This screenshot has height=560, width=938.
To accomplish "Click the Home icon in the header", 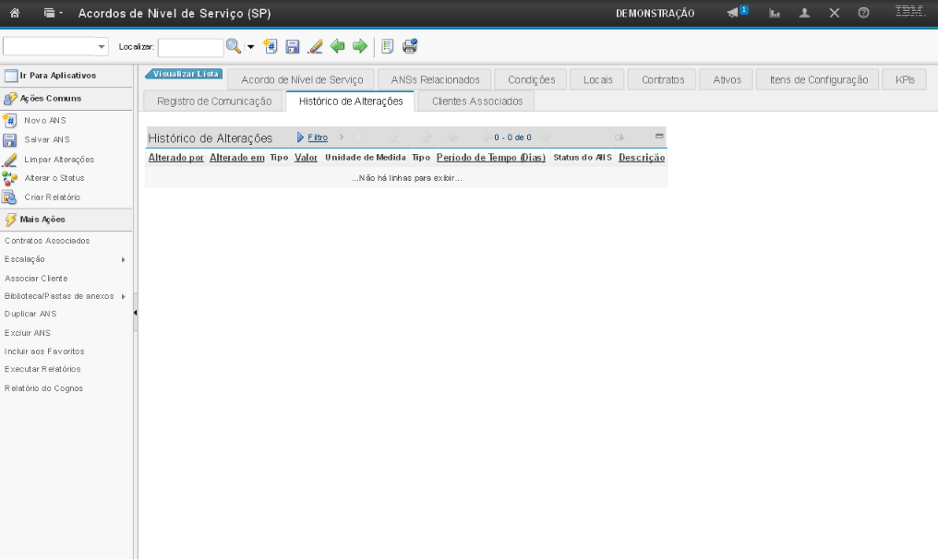I will click(x=16, y=13).
